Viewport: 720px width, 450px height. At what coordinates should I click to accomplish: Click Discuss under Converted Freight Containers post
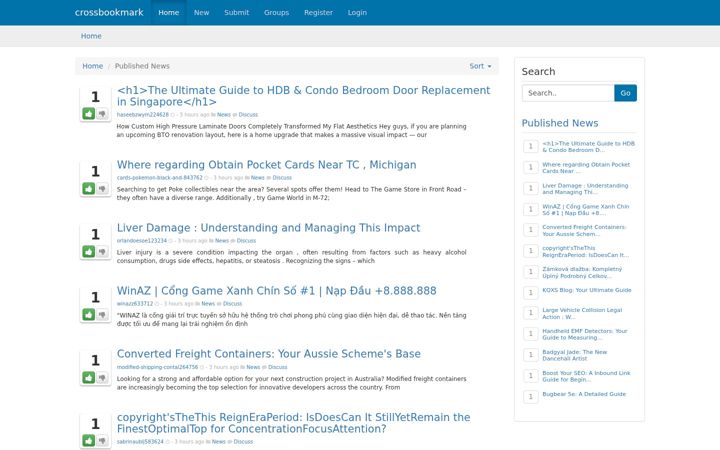(x=277, y=367)
